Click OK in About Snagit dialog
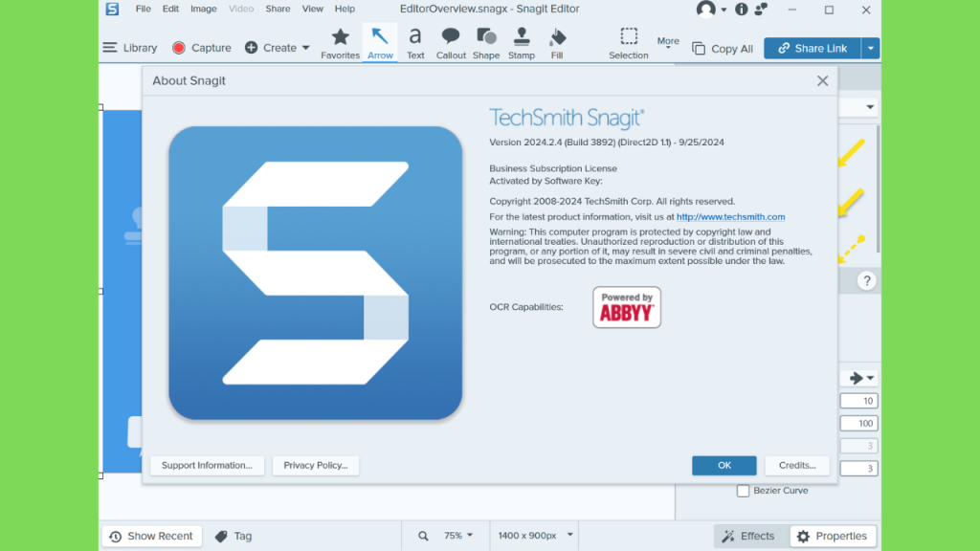The height and width of the screenshot is (551, 980). pos(724,466)
